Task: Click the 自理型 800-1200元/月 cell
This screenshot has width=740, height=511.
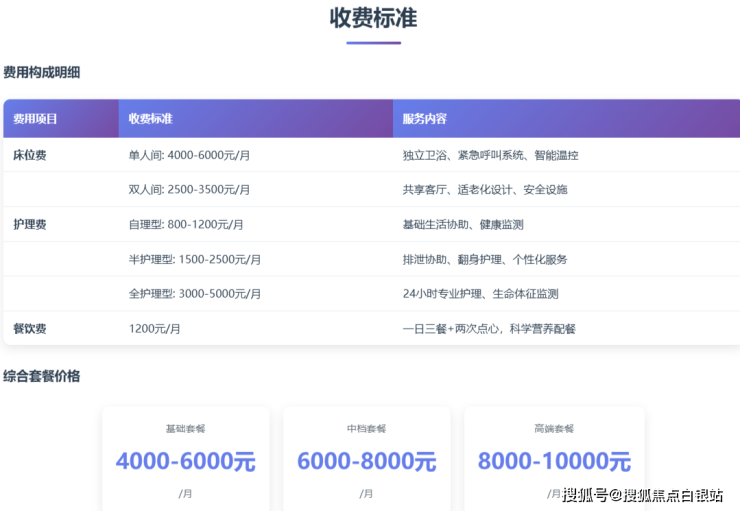Action: pos(186,225)
